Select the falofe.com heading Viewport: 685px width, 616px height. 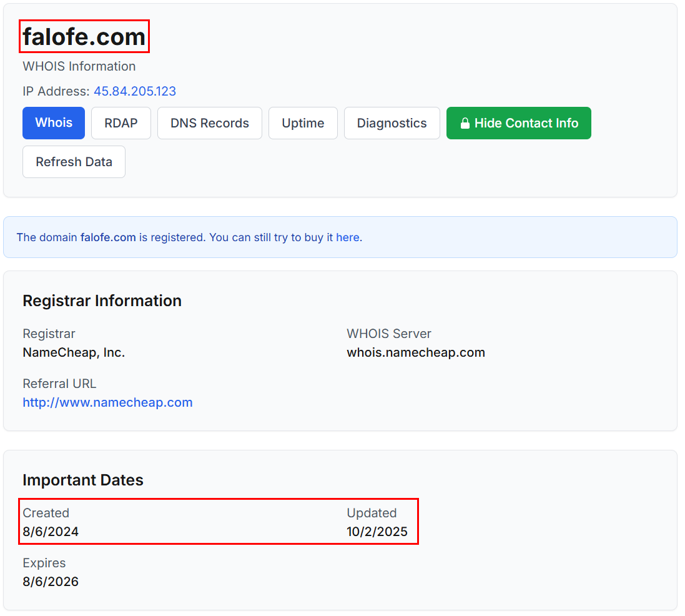tap(84, 36)
